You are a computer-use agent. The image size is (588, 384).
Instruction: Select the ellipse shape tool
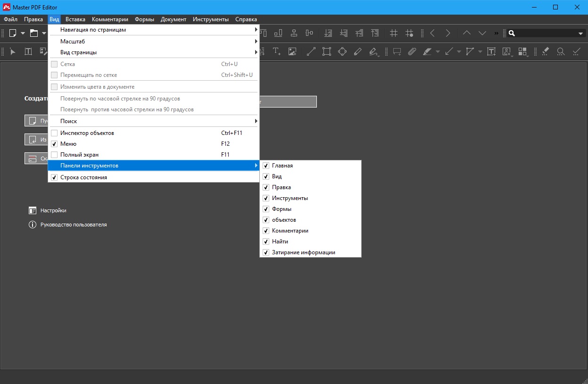click(x=342, y=51)
